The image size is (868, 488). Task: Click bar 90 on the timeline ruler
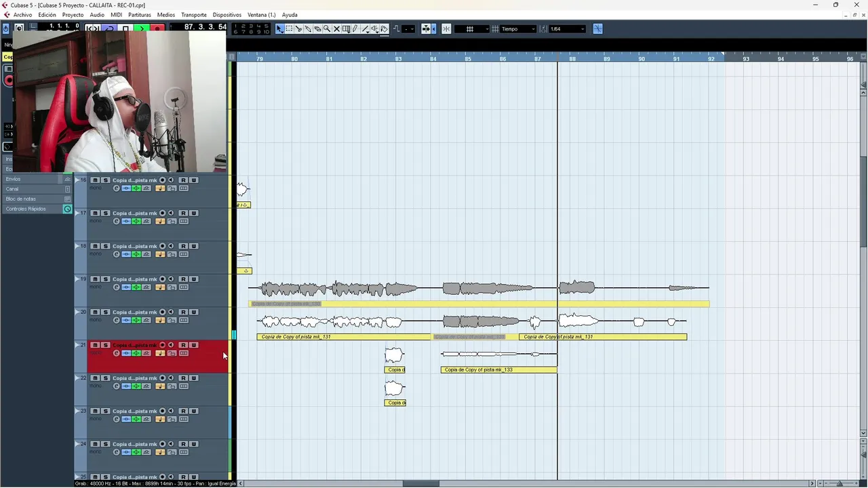tap(642, 59)
